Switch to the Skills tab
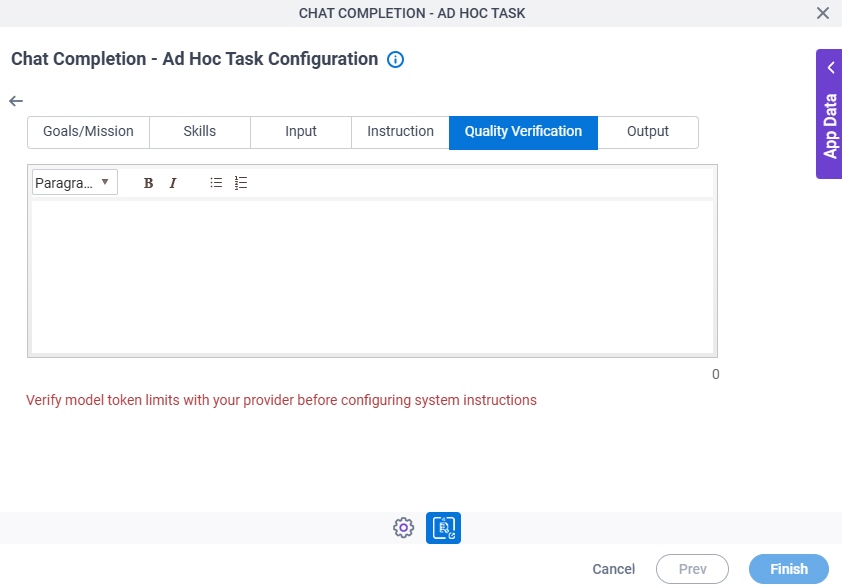Screen dimensions: 842x588 (x=200, y=132)
